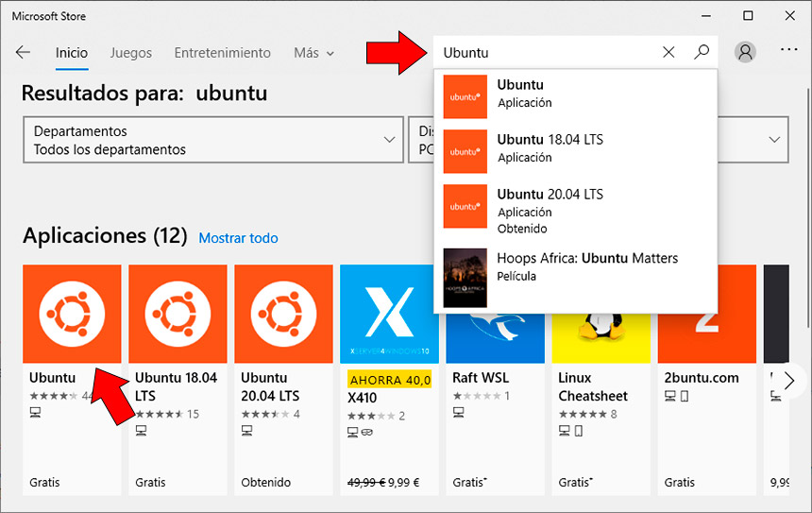Click the Ubuntu 20.04 LTS title
The width and height of the screenshot is (812, 513).
(x=270, y=386)
